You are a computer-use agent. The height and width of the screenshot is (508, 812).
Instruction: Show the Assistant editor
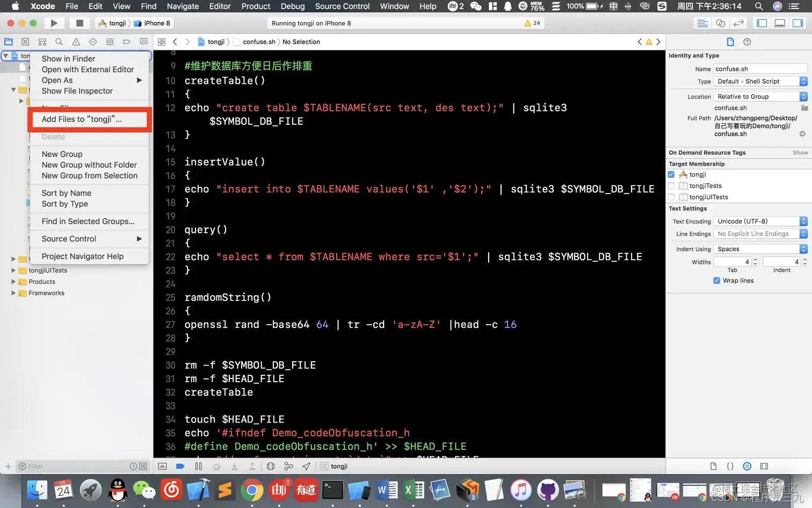[x=721, y=23]
